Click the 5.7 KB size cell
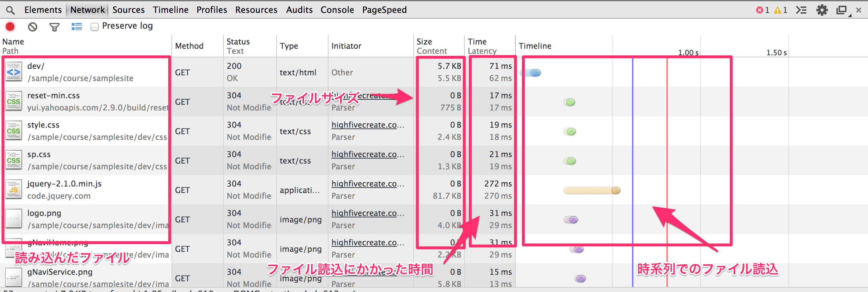 (x=449, y=66)
